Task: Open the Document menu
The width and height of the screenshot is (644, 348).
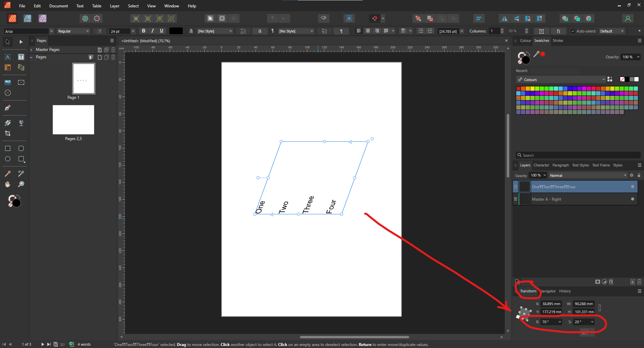Action: (58, 6)
